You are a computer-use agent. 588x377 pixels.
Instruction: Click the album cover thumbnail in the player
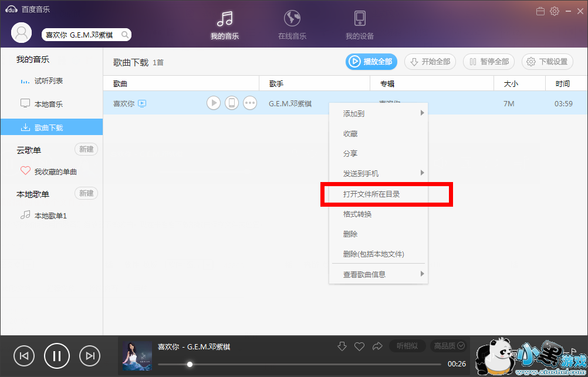click(137, 356)
